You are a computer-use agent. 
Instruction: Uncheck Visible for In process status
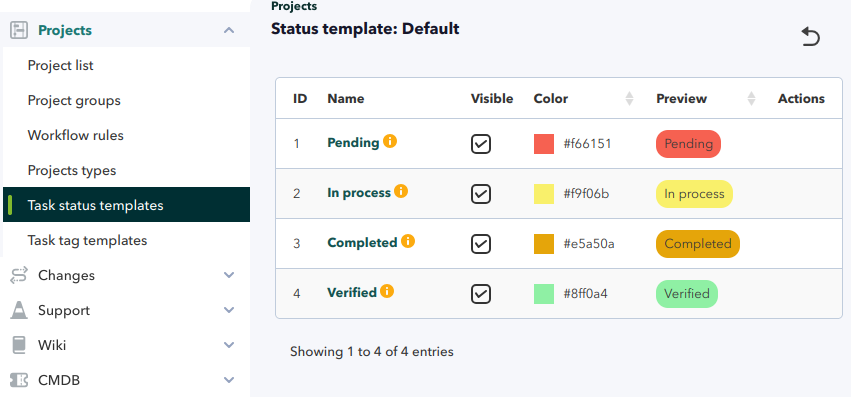pos(481,194)
